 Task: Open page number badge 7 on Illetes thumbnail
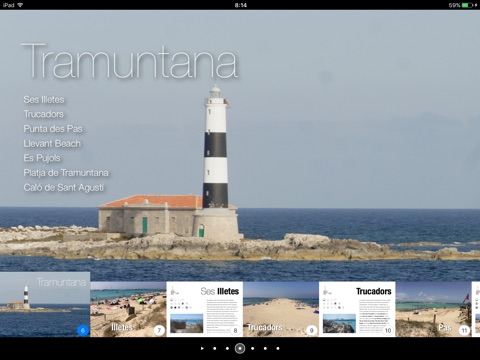coord(159,330)
